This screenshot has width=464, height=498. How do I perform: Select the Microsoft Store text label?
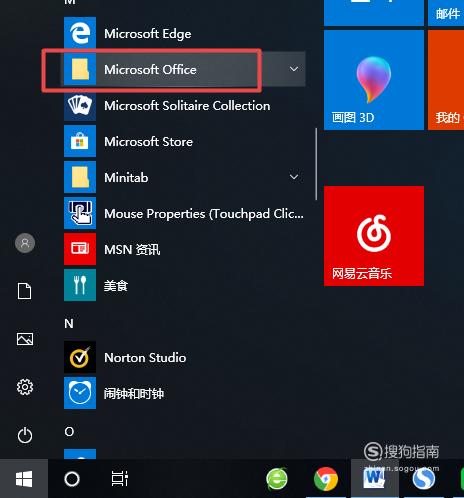[148, 142]
